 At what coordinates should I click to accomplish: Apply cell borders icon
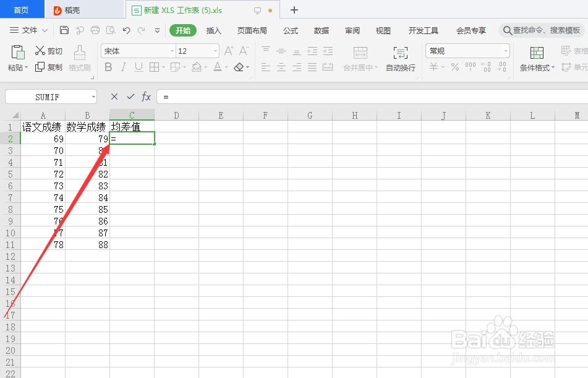154,67
